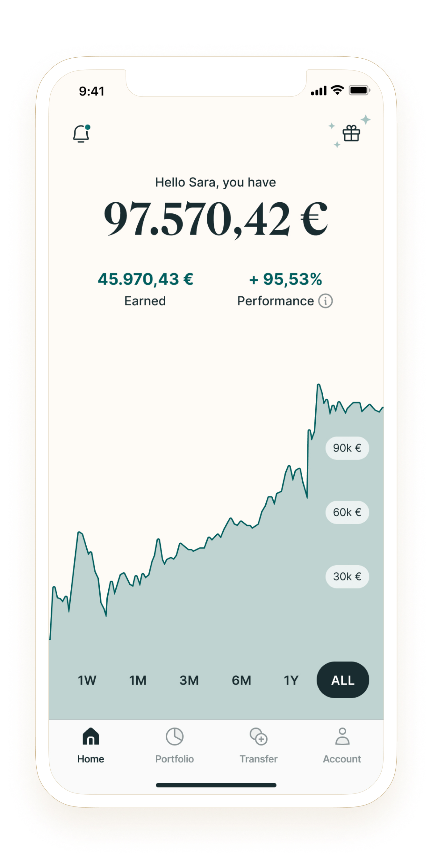Tap the + 95,53% performance value
The width and height of the screenshot is (431, 868).
[x=285, y=279]
